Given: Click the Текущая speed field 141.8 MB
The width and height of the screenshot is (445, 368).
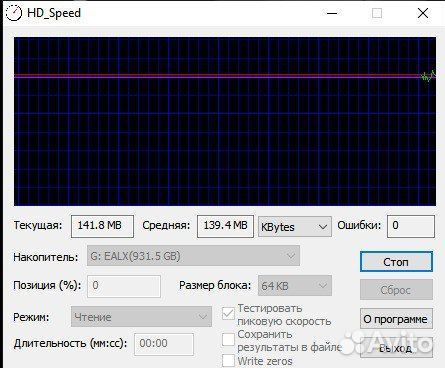Looking at the screenshot, I should 102,226.
